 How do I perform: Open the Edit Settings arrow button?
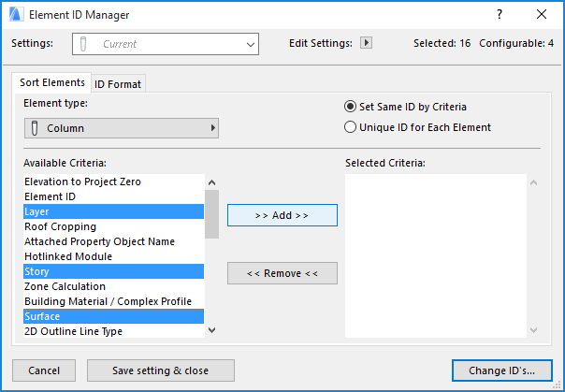coord(367,43)
